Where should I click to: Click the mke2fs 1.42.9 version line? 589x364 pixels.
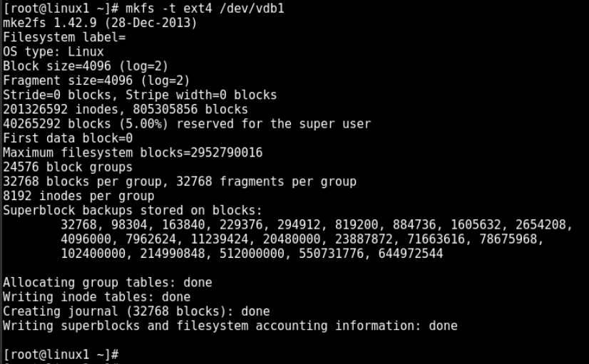pos(100,23)
